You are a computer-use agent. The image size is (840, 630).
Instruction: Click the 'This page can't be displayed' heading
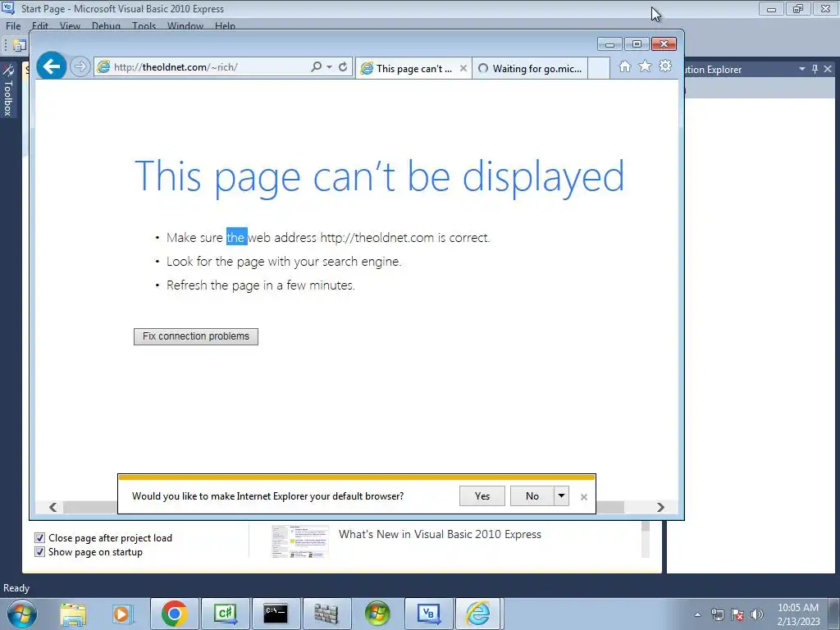tap(379, 177)
